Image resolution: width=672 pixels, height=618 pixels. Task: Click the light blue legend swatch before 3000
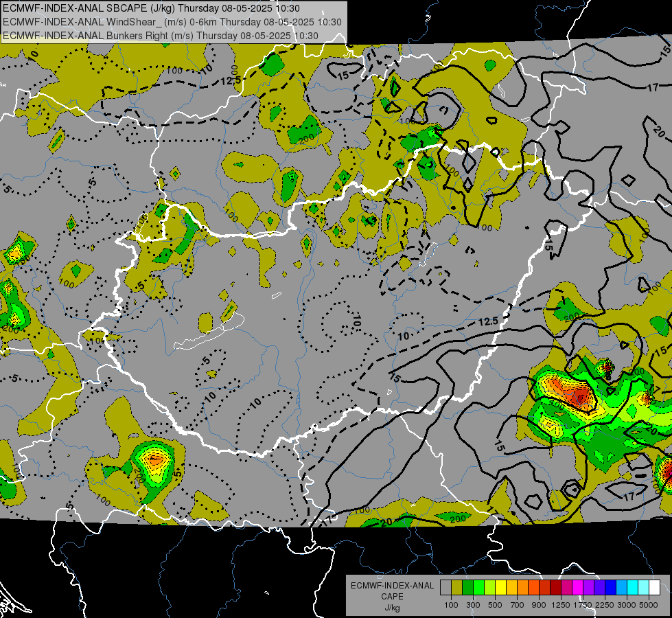[621, 588]
